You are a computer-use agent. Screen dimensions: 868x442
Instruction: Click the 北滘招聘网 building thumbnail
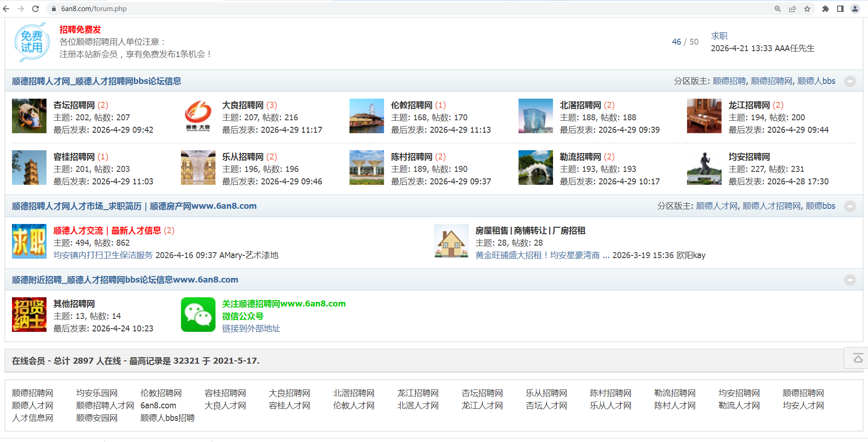tap(536, 116)
